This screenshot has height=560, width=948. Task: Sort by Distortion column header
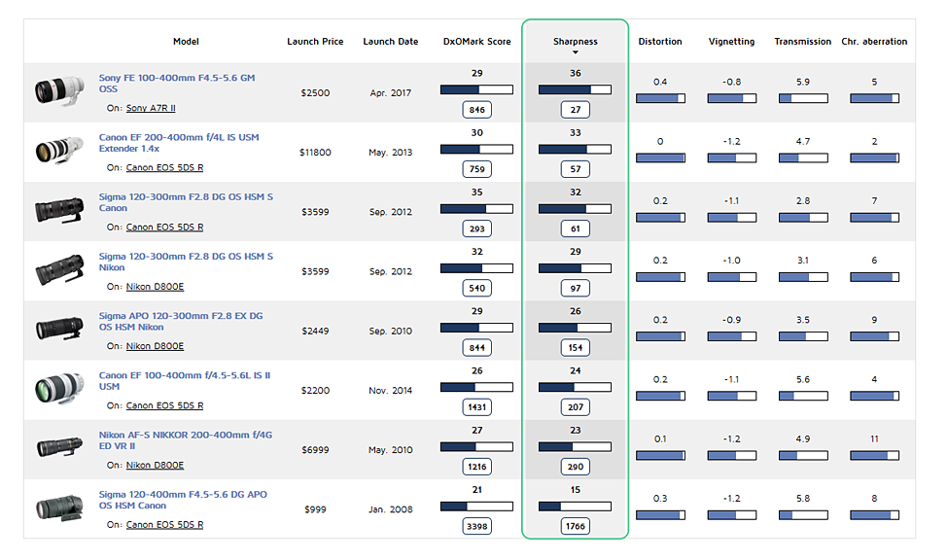pos(660,42)
